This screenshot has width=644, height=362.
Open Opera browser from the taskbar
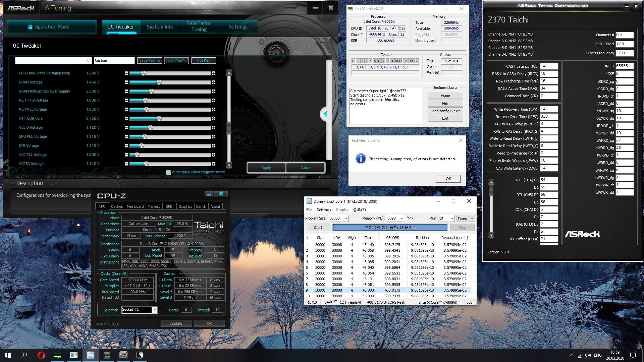[41, 355]
